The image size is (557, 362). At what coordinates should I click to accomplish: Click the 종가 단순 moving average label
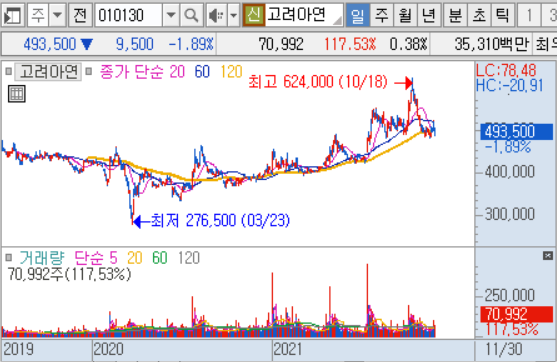[x=131, y=72]
